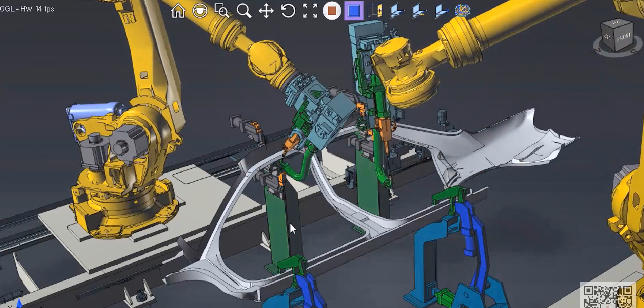This screenshot has height=308, width=644.
Task: Toggle the orange square in white circle
Action: click(x=332, y=11)
